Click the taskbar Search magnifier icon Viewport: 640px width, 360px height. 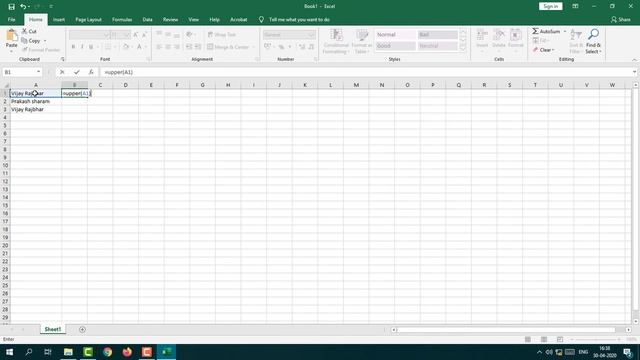point(29,352)
